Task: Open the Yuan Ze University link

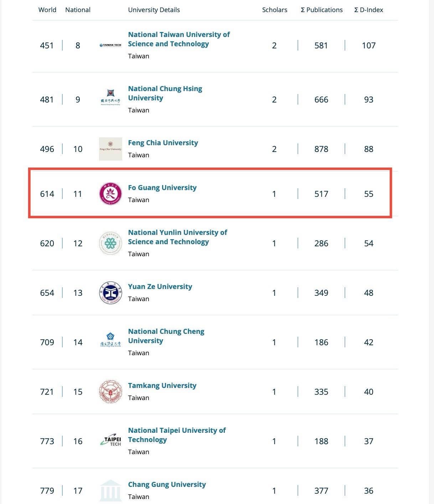Action: click(160, 287)
